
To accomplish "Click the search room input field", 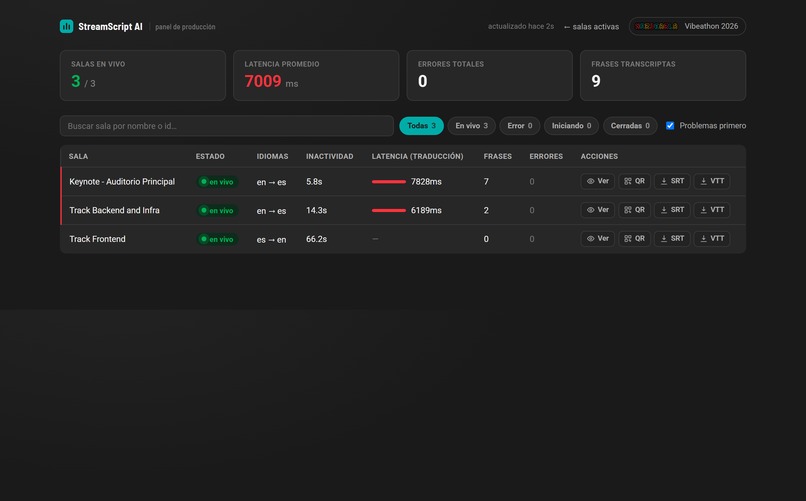I will pos(227,126).
